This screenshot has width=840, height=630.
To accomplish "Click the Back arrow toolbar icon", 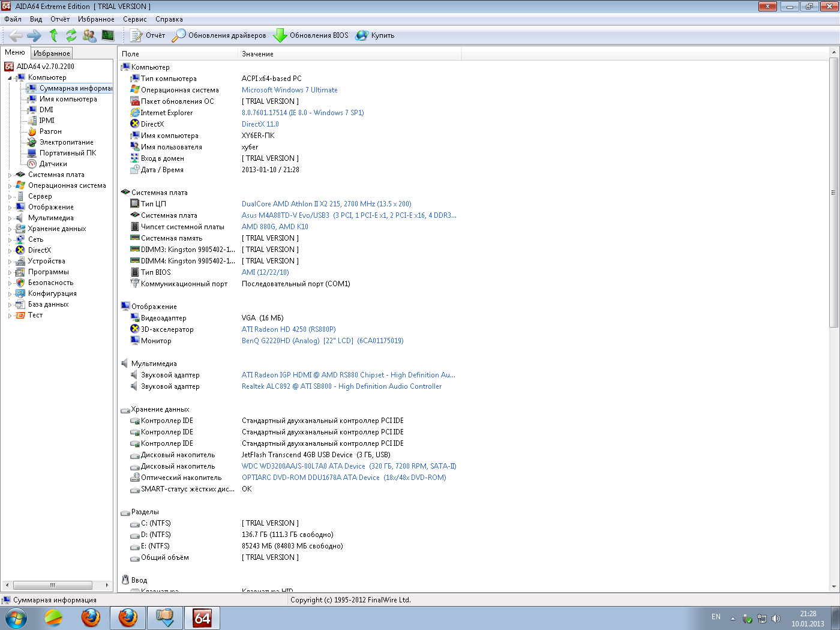I will point(16,35).
